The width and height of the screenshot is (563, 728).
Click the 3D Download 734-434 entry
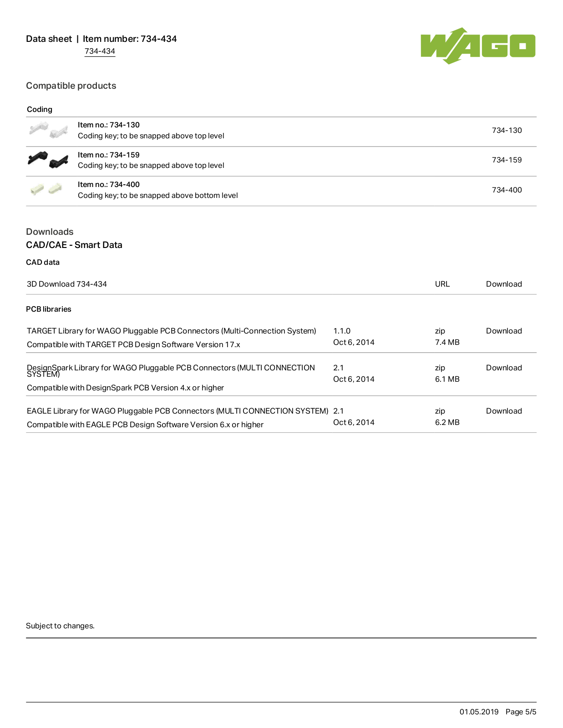[x=67, y=284]
